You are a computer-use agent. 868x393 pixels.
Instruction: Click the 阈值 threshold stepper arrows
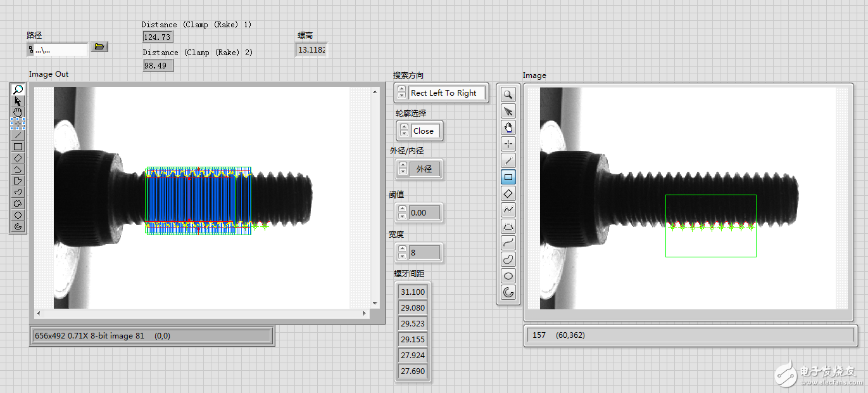coord(402,212)
